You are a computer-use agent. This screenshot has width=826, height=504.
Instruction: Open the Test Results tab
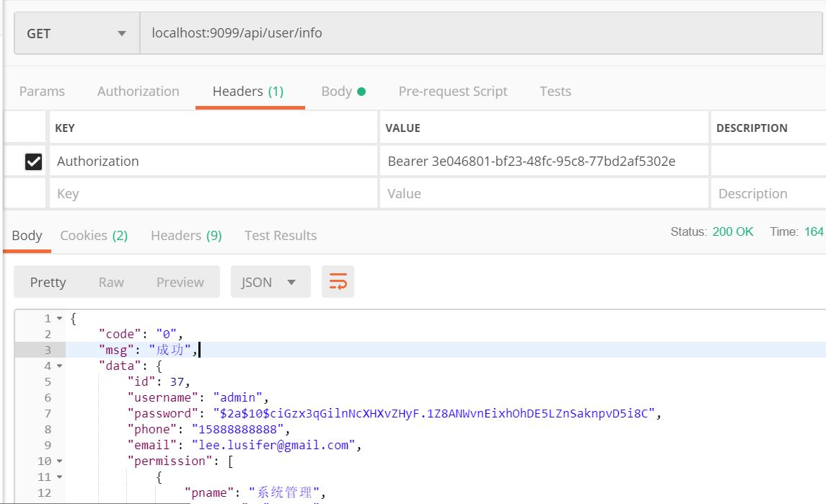tap(280, 235)
